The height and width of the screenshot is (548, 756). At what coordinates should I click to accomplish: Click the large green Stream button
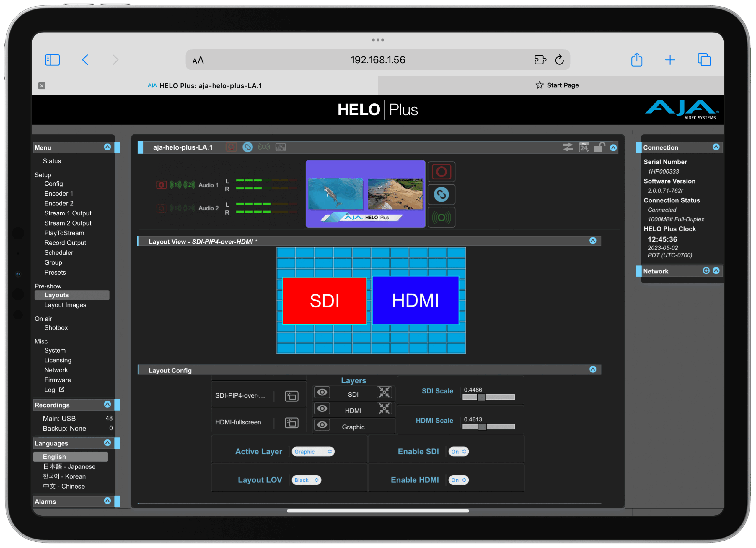coord(441,218)
